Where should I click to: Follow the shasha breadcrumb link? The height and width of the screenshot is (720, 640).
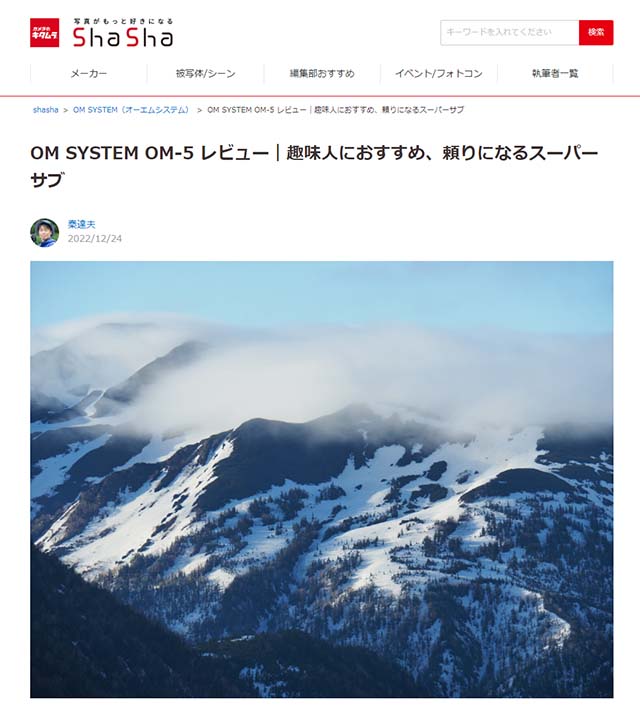pyautogui.click(x=45, y=110)
